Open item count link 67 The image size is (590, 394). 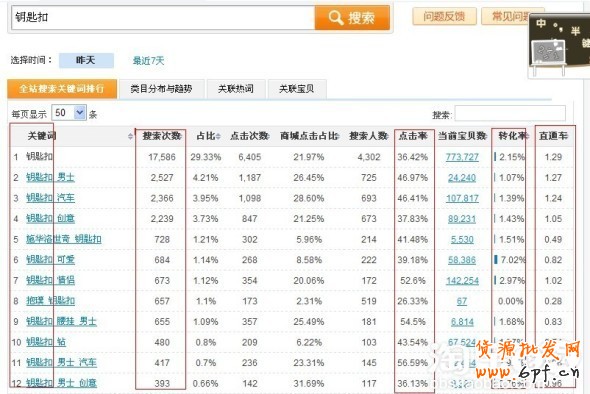462,301
